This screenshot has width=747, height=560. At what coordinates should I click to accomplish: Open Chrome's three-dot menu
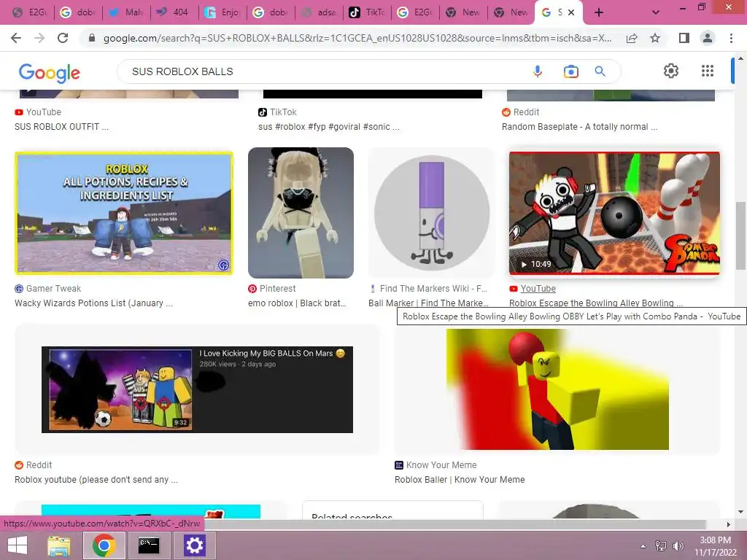click(731, 38)
